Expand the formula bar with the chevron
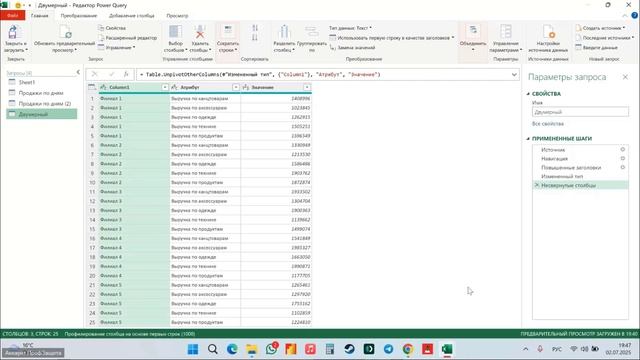Screen dimensions: 640x360 pos(514,75)
